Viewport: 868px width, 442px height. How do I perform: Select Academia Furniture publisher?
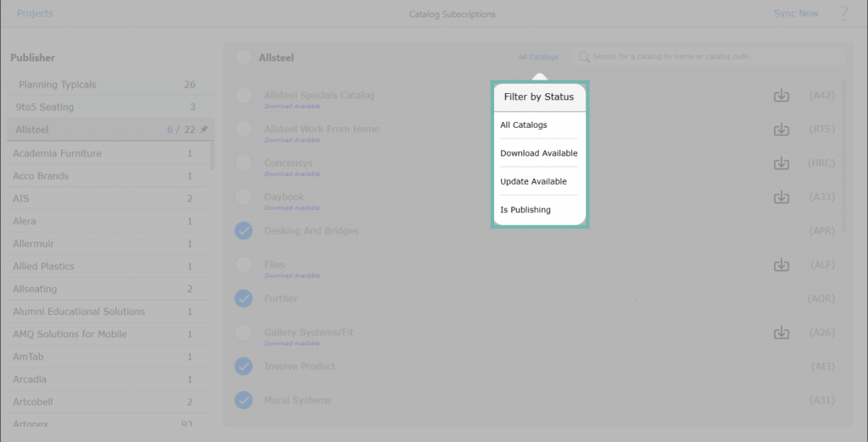[x=109, y=153]
